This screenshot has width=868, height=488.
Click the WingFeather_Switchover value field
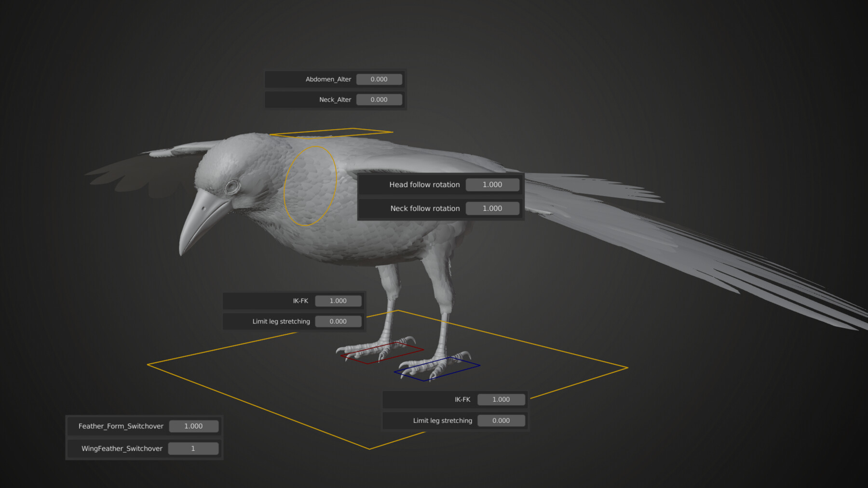point(193,448)
